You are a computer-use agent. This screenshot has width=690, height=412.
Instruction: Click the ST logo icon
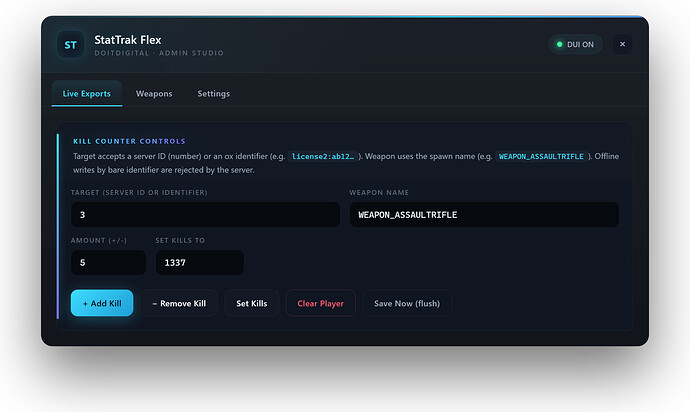[70, 44]
